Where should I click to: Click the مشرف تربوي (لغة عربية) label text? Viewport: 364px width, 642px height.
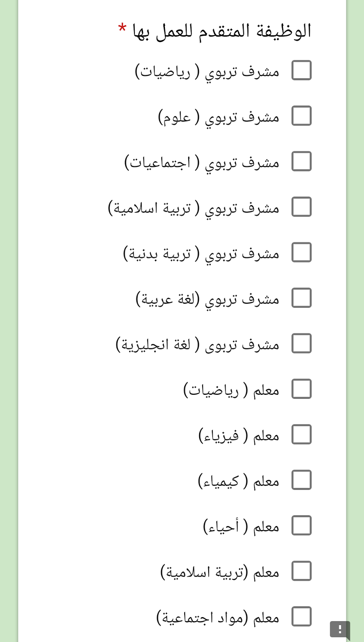pyautogui.click(x=207, y=299)
